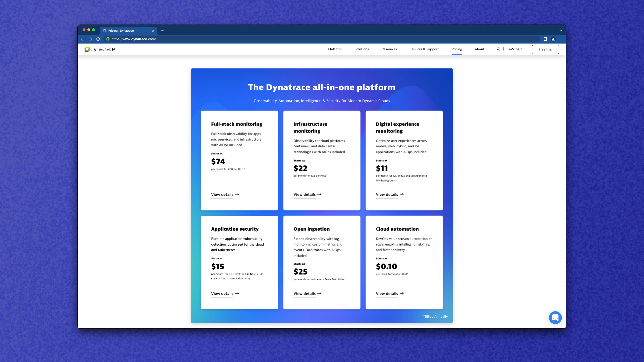This screenshot has width=644, height=362.
Task: Click the Dynatrace logo
Action: 100,49
